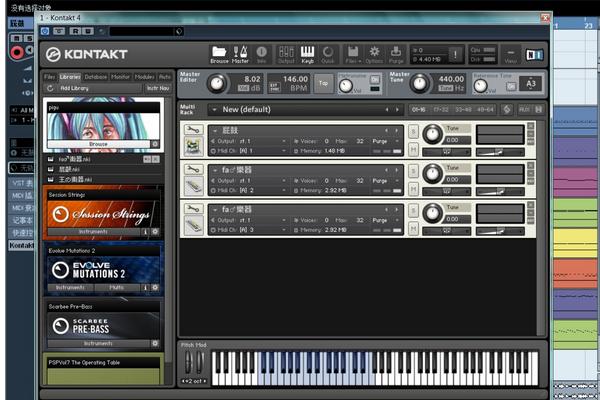Click the Instr Nav button
The width and height of the screenshot is (600, 400).
click(158, 88)
